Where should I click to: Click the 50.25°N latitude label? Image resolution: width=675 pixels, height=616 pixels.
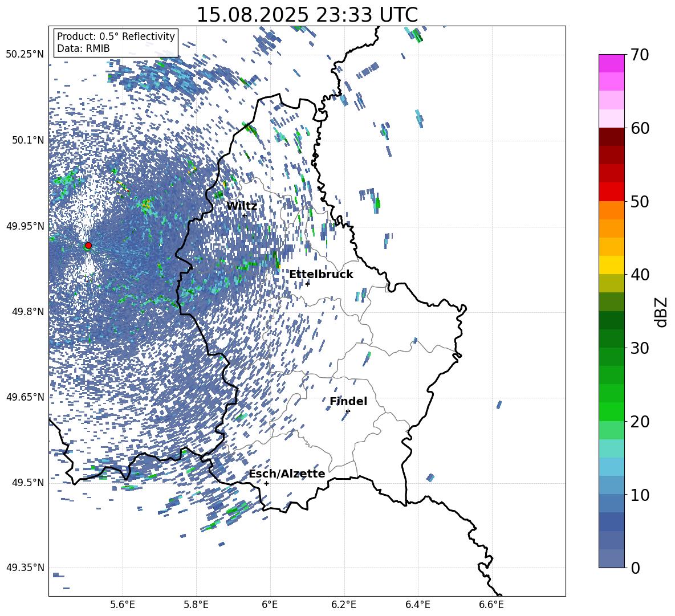(25, 55)
